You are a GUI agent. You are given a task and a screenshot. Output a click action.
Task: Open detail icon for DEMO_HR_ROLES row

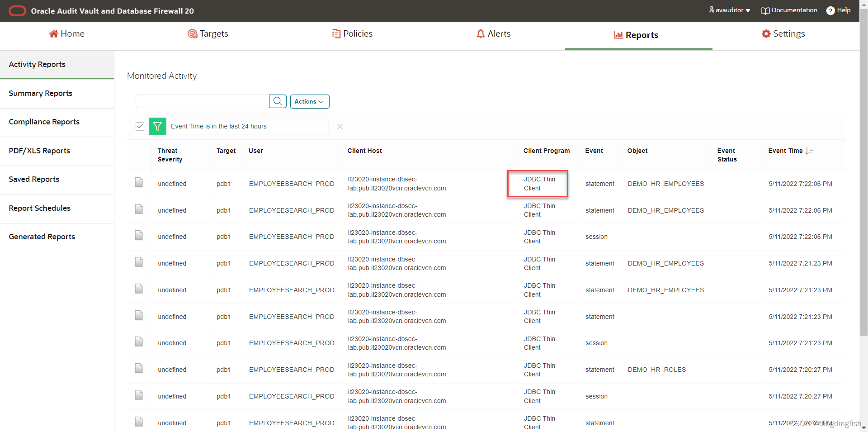[x=139, y=369]
